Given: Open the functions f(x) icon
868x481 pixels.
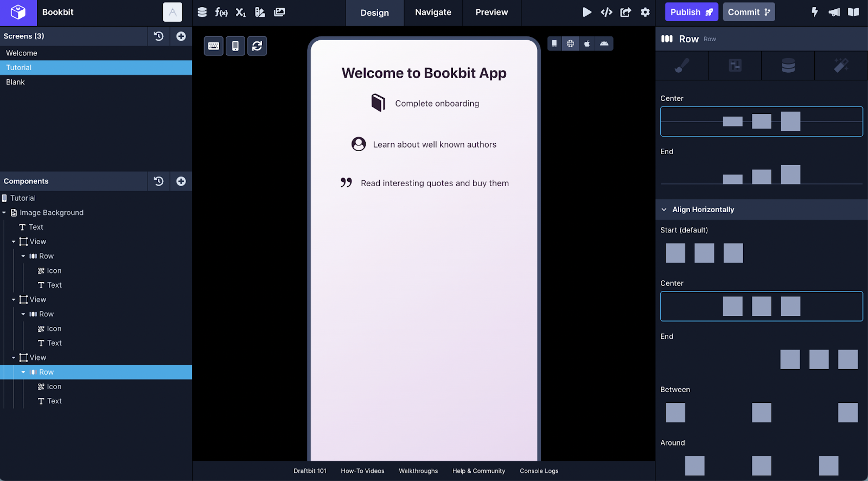Looking at the screenshot, I should point(221,12).
